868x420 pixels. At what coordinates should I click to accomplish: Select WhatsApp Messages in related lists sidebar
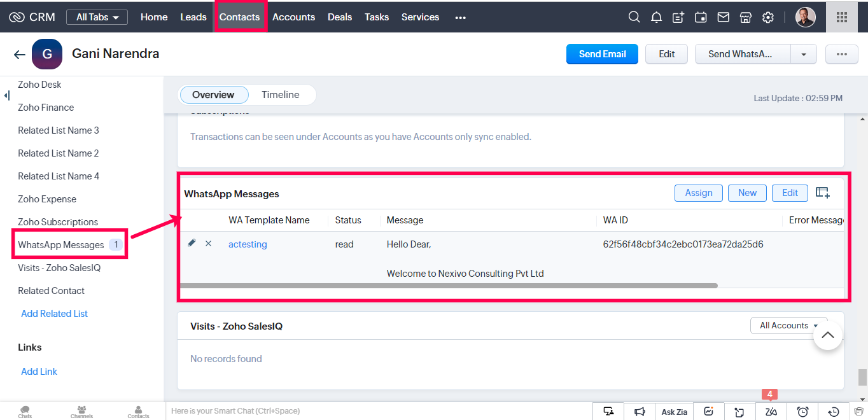pos(61,245)
